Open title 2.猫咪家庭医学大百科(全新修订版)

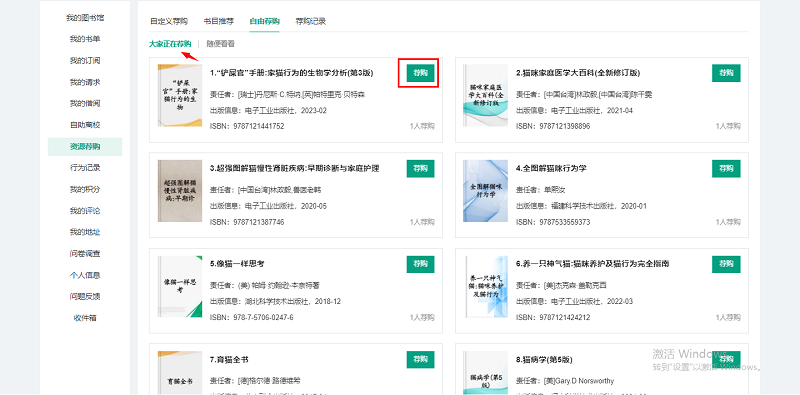coord(578,73)
